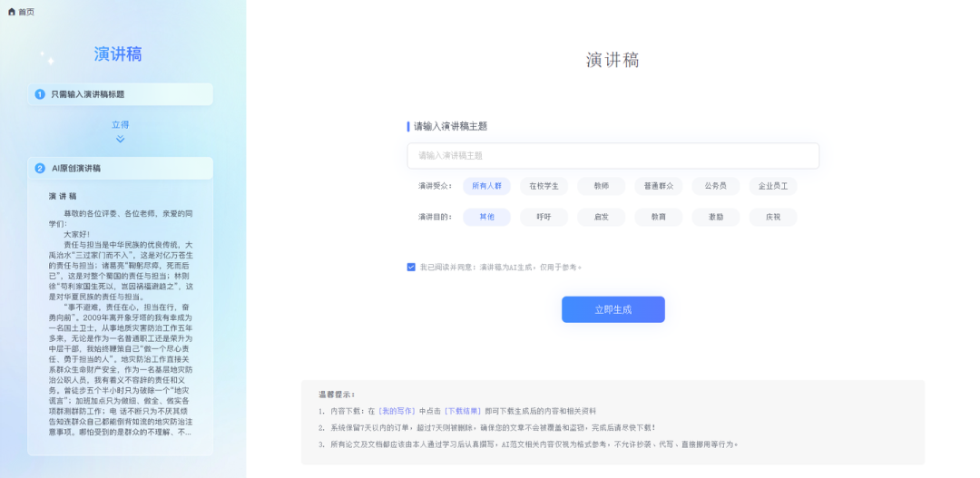Select purpose option 启发
980x478 pixels.
tap(602, 217)
